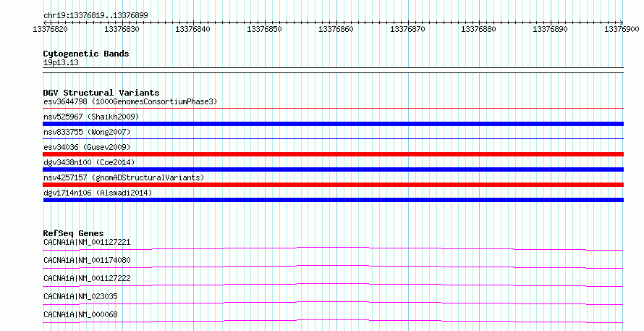Click the 19p13.13 band label
The width and height of the screenshot is (644, 331).
click(61, 63)
